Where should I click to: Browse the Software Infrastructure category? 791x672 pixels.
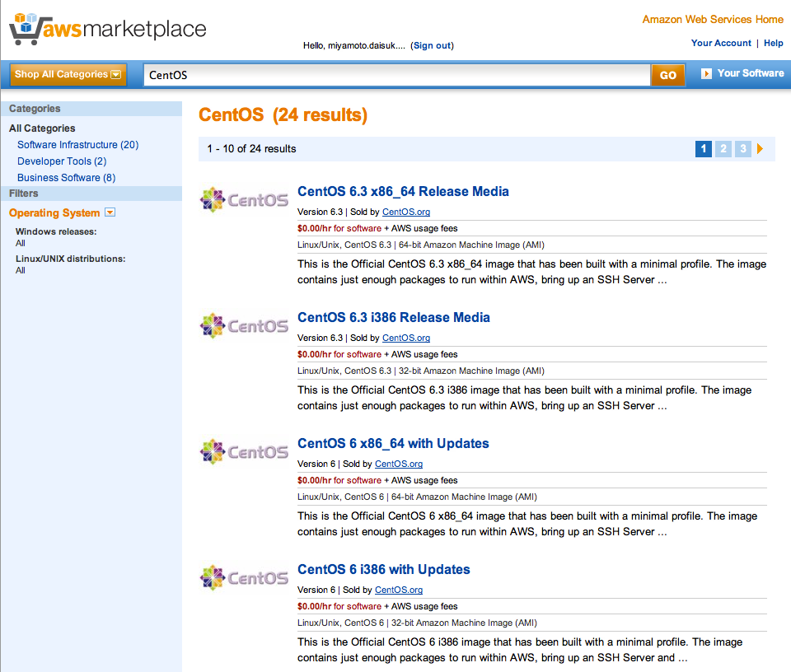click(x=77, y=144)
